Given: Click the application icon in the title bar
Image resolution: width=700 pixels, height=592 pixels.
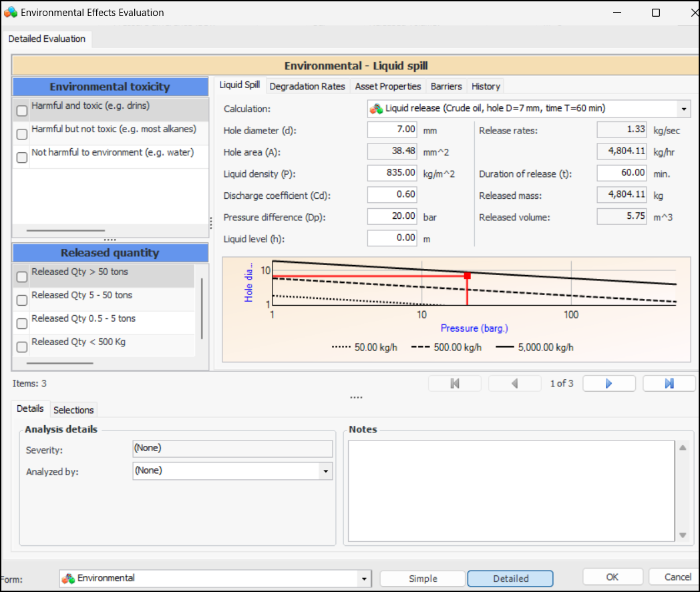Looking at the screenshot, I should (x=11, y=13).
